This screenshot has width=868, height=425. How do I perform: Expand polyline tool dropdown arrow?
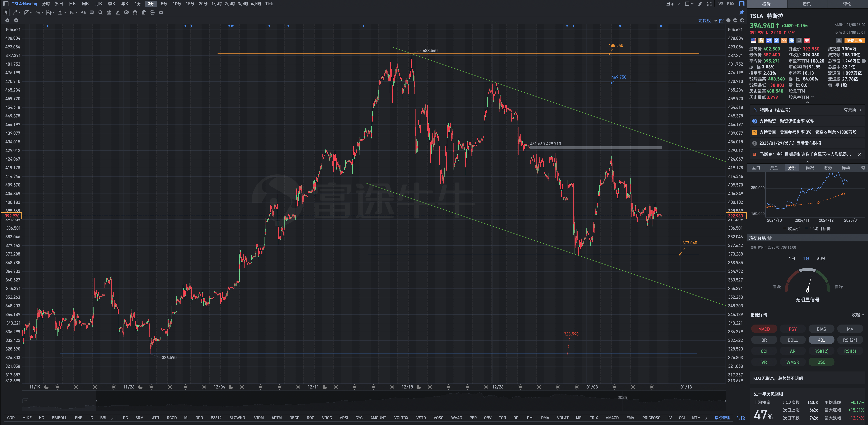31,13
